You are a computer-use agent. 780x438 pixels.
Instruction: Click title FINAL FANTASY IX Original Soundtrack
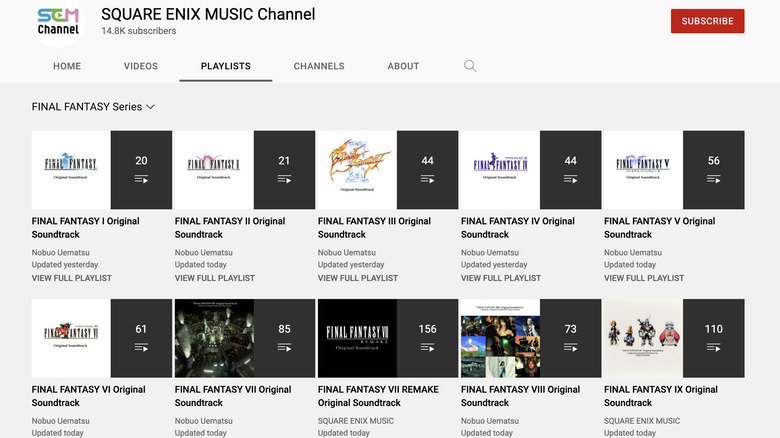pos(661,396)
